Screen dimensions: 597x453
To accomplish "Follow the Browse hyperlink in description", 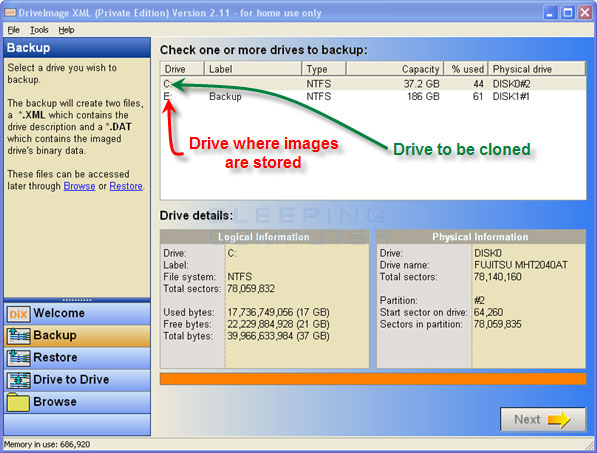I will point(79,186).
